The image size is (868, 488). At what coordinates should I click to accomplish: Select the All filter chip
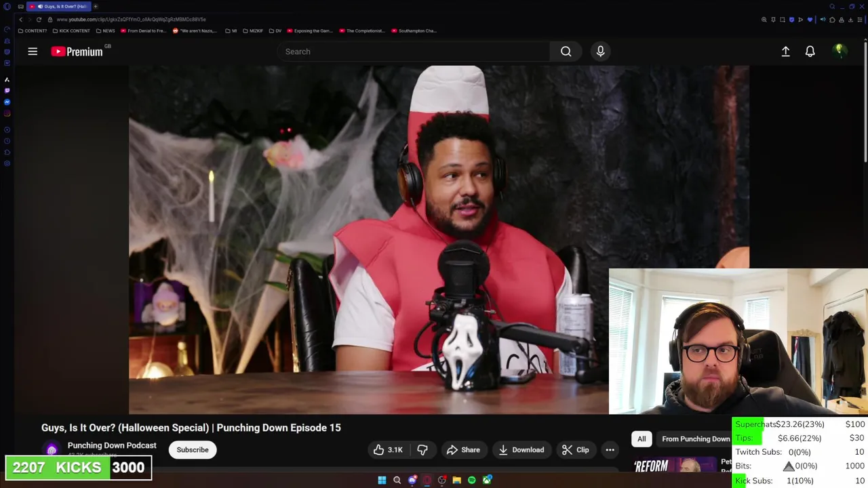point(642,439)
